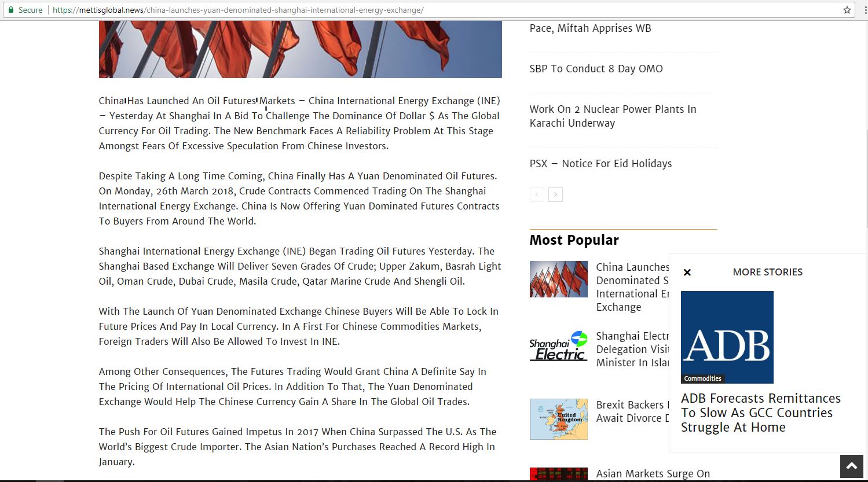Open Work On 2 Nuclear Power Plants headline
The image size is (868, 482).
[x=613, y=116]
